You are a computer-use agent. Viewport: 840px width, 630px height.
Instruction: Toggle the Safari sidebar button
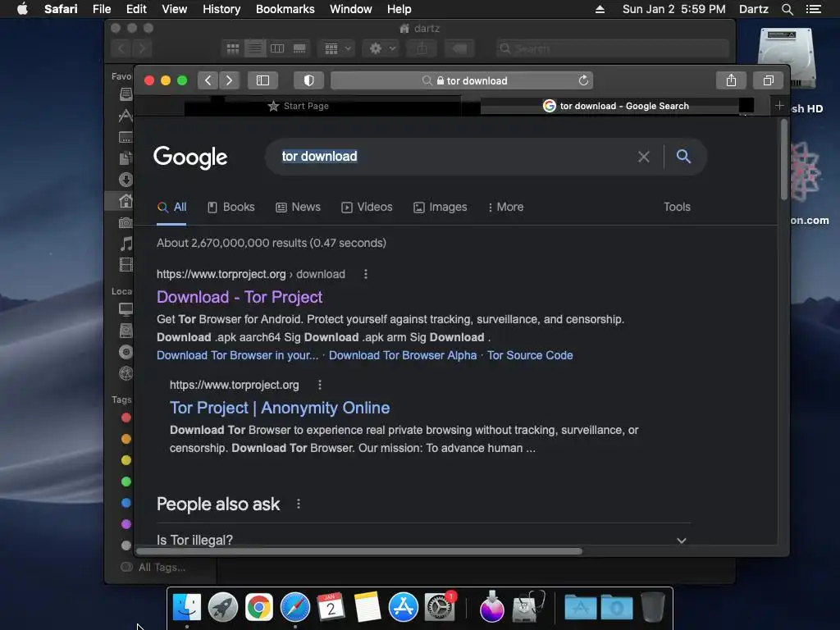coord(262,80)
